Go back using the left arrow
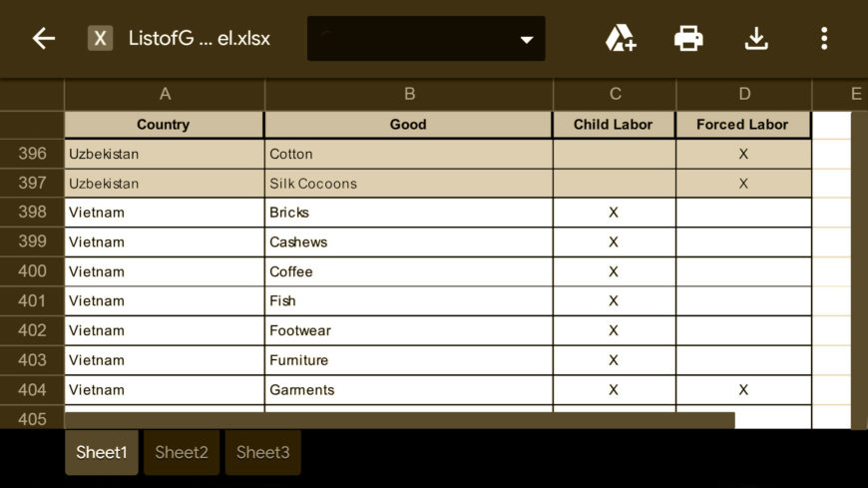Image resolution: width=868 pixels, height=488 pixels. pos(43,39)
